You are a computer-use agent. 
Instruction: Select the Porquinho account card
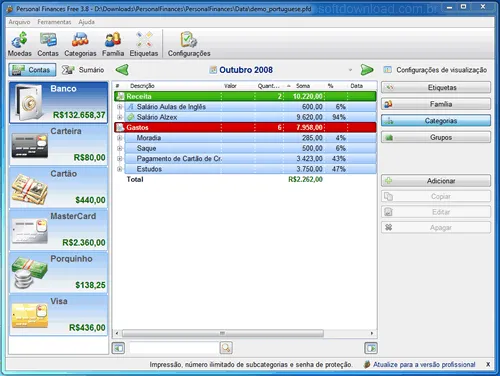pos(59,273)
